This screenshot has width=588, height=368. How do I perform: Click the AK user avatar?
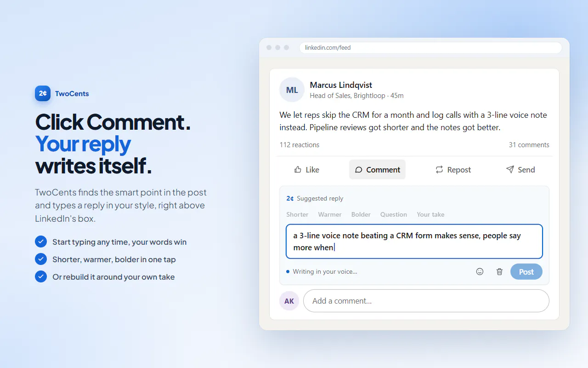click(x=289, y=301)
